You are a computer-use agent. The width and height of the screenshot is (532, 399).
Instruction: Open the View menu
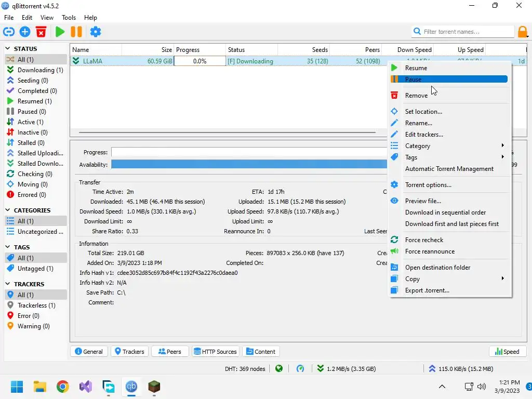47,18
